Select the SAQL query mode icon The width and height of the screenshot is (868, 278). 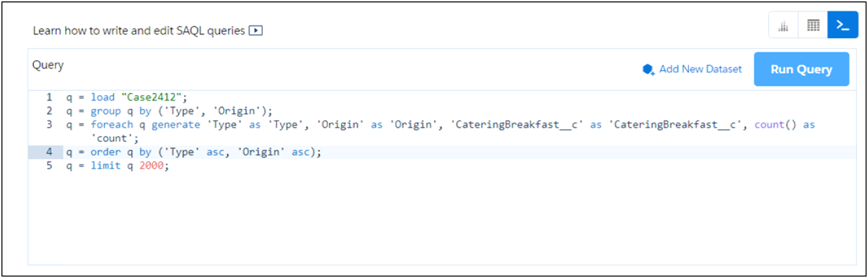click(843, 26)
